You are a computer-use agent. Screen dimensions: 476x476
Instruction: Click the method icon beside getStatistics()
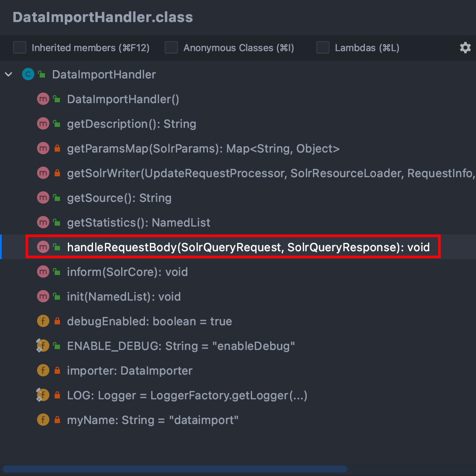(43, 223)
